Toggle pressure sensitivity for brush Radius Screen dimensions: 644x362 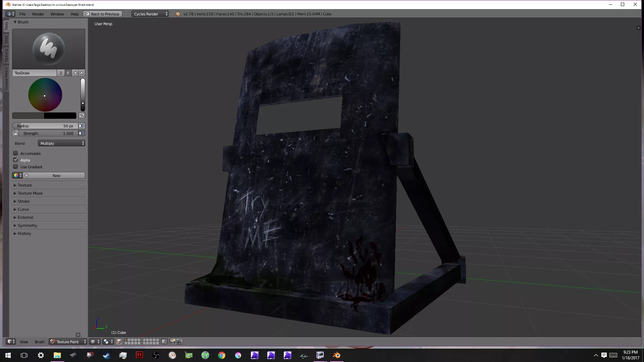pos(81,126)
